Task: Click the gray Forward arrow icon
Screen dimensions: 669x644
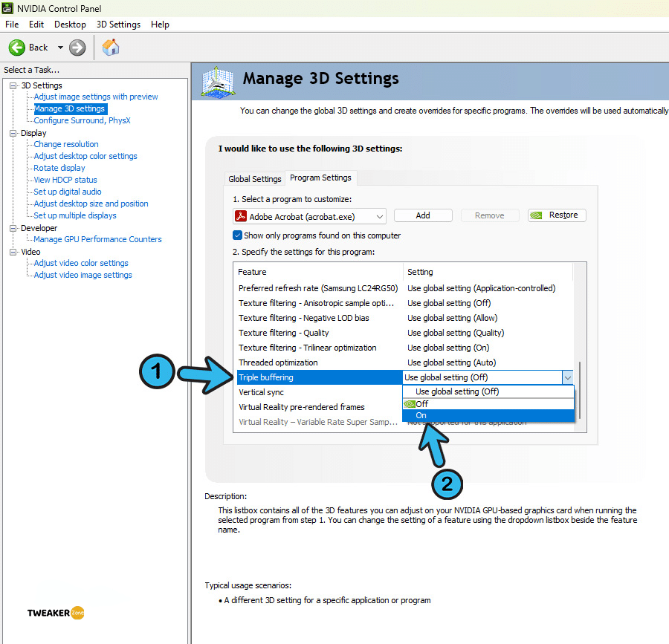Action: (77, 48)
